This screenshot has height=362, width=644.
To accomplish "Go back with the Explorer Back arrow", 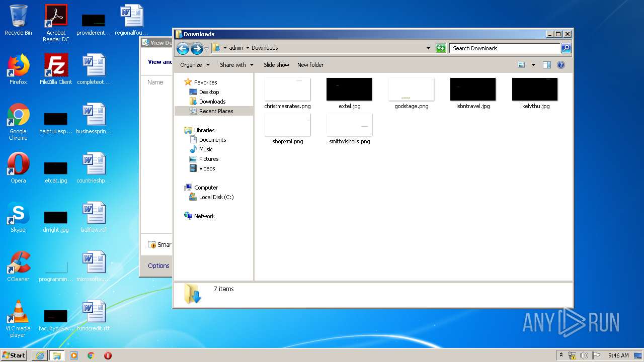I will click(x=183, y=48).
